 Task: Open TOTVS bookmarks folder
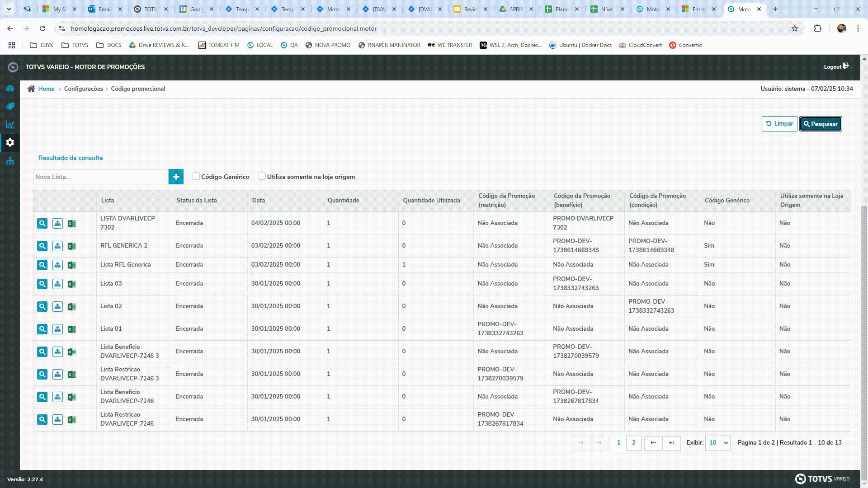coord(75,45)
